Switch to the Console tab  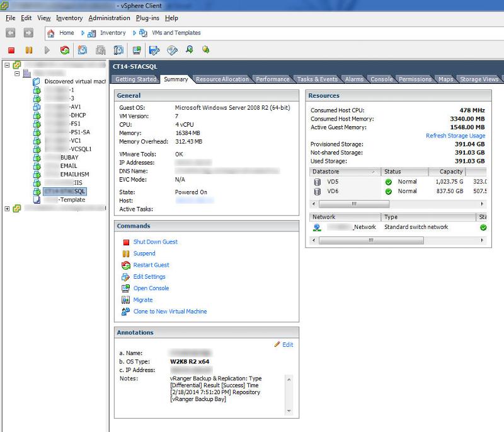(x=382, y=79)
